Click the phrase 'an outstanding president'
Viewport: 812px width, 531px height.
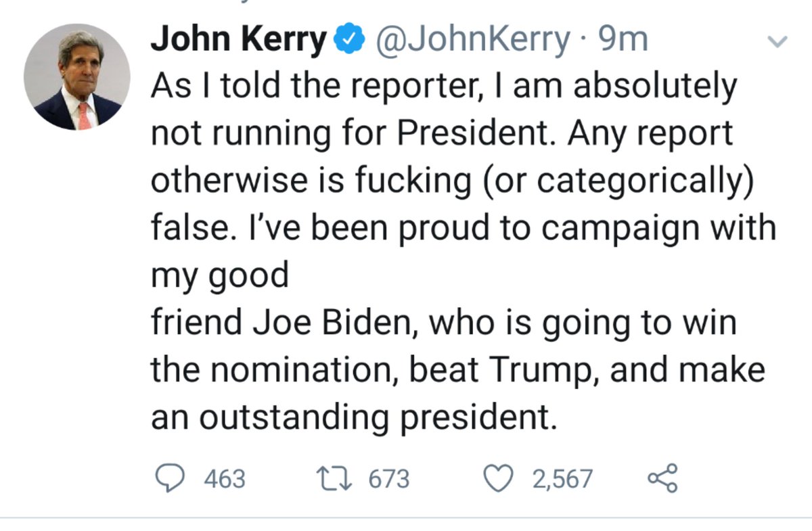pyautogui.click(x=353, y=417)
